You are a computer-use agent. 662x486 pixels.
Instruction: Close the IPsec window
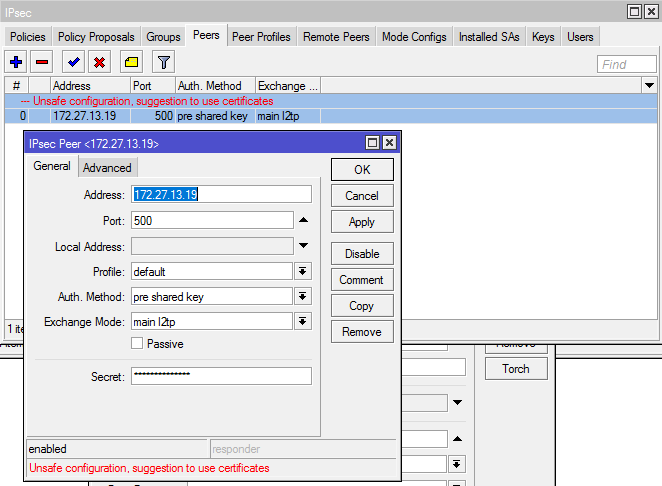(x=651, y=12)
